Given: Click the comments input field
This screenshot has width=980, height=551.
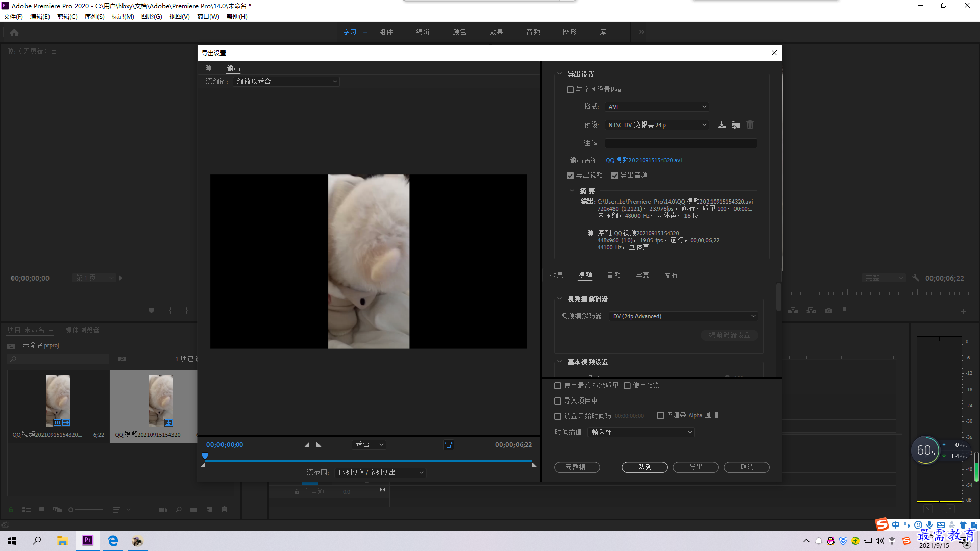Looking at the screenshot, I should [681, 143].
